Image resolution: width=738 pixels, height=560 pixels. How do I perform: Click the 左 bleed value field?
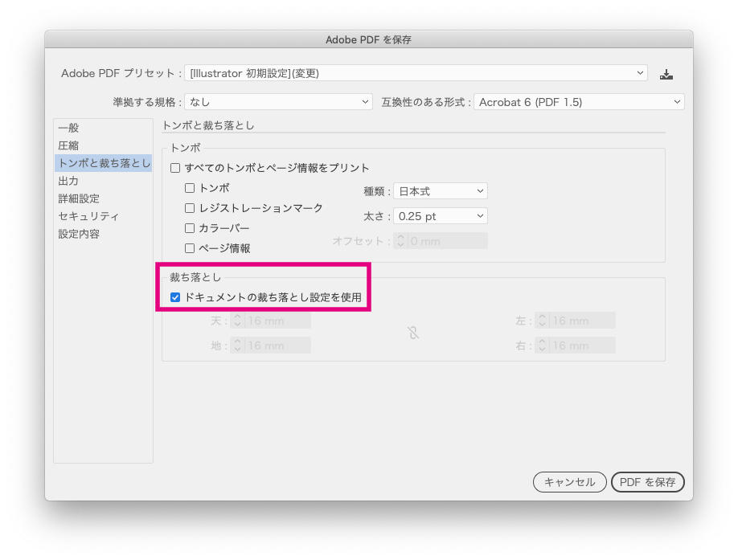(582, 321)
